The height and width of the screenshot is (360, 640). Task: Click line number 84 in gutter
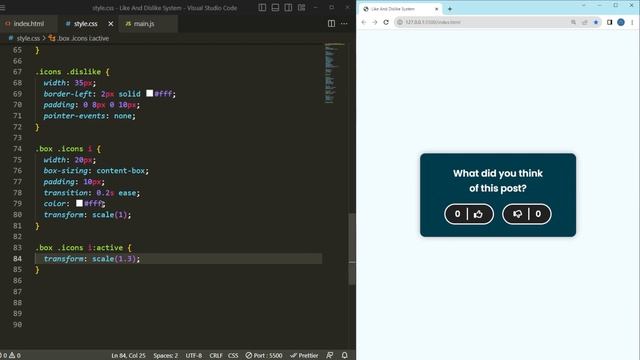[x=17, y=259]
